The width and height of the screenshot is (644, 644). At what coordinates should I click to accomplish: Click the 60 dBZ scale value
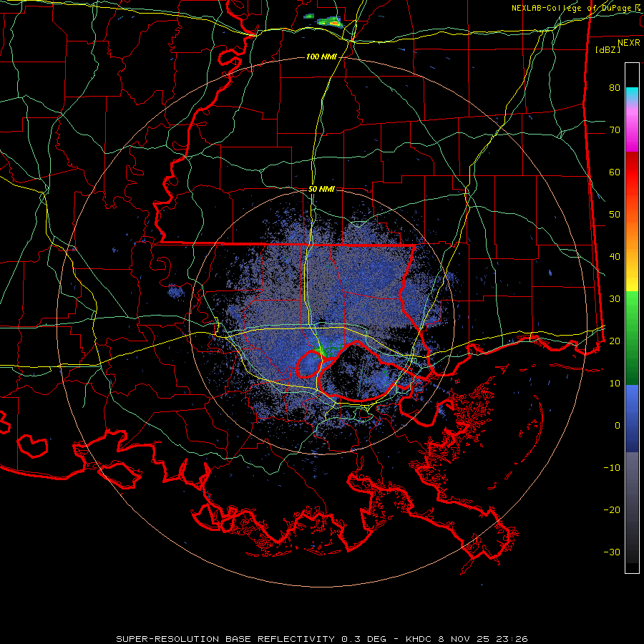point(615,172)
